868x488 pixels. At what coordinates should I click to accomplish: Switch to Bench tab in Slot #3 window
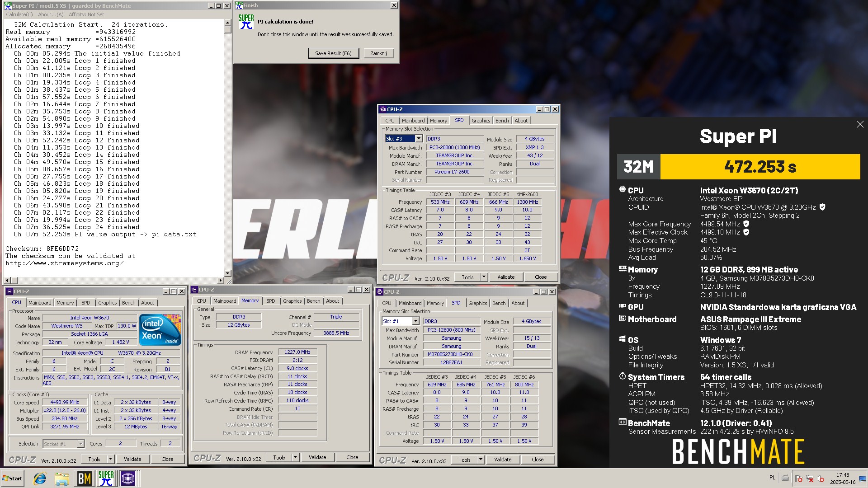pyautogui.click(x=502, y=121)
